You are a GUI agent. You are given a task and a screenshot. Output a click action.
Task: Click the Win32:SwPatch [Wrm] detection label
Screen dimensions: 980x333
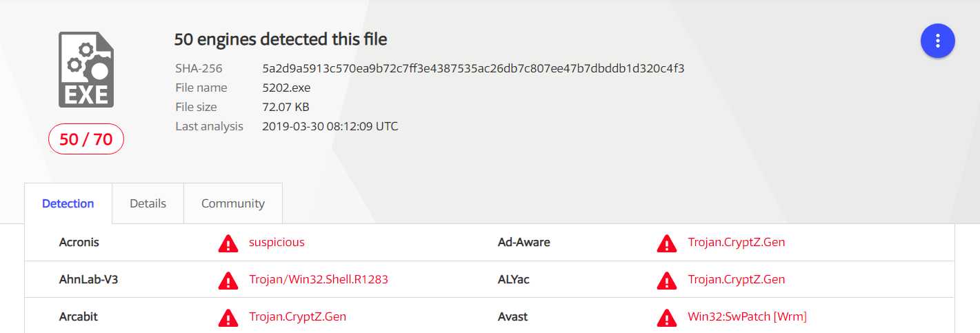tap(747, 316)
